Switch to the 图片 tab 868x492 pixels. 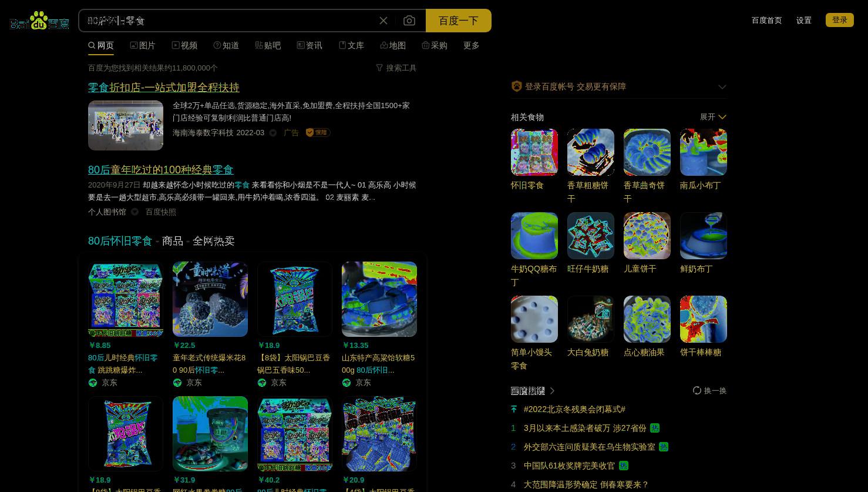143,45
